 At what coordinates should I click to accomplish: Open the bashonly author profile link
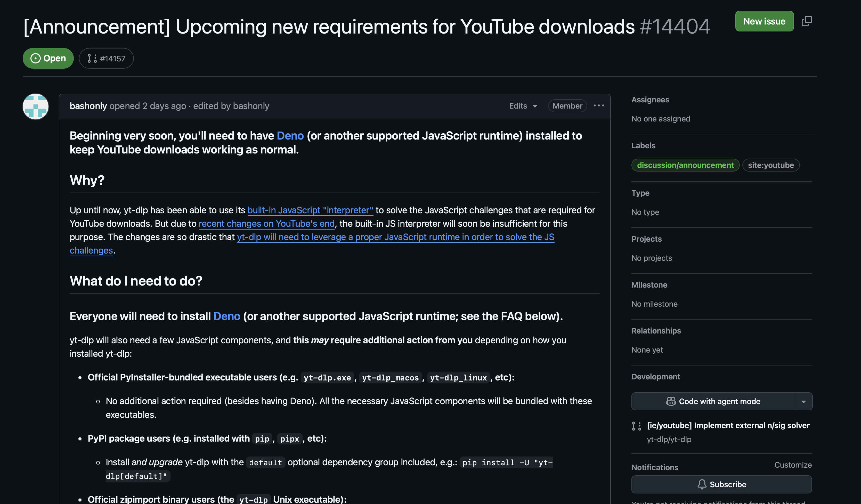click(88, 106)
